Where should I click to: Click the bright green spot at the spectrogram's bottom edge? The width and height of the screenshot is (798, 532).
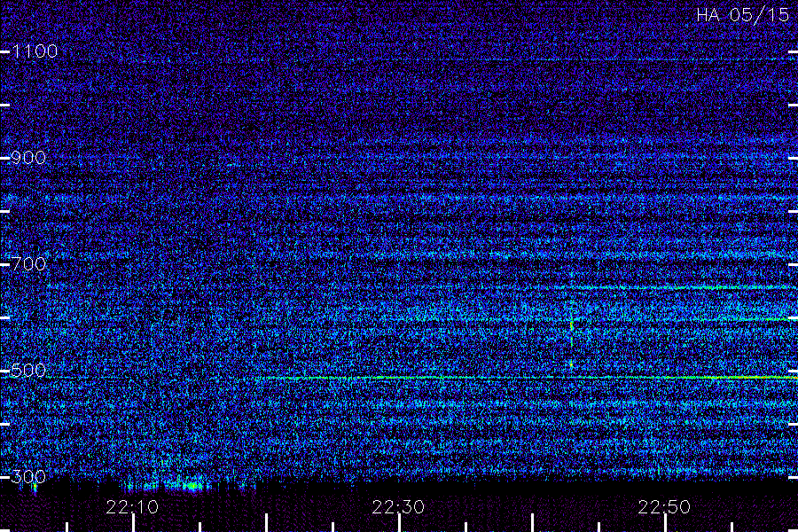(192, 486)
